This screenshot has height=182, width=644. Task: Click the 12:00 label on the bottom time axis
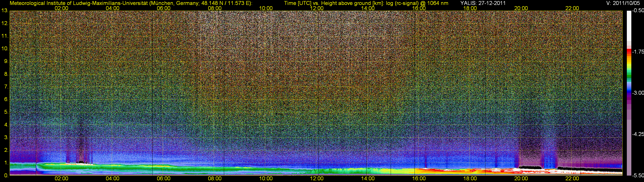[317, 179]
